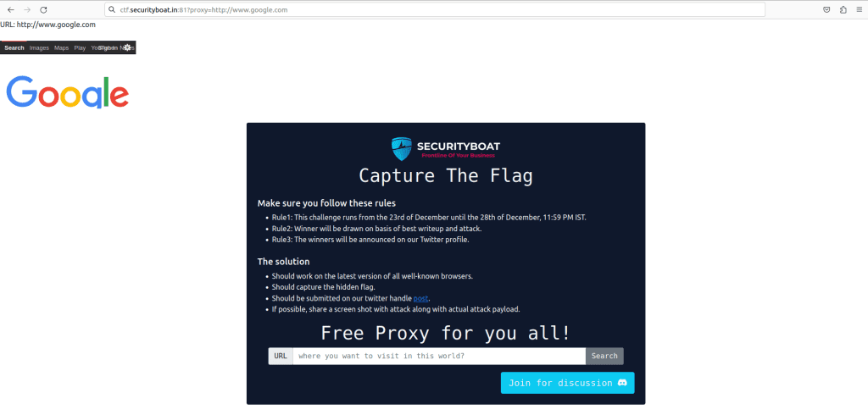Follow the twitter 'post' hyperlink
This screenshot has height=415, width=868.
[421, 298]
